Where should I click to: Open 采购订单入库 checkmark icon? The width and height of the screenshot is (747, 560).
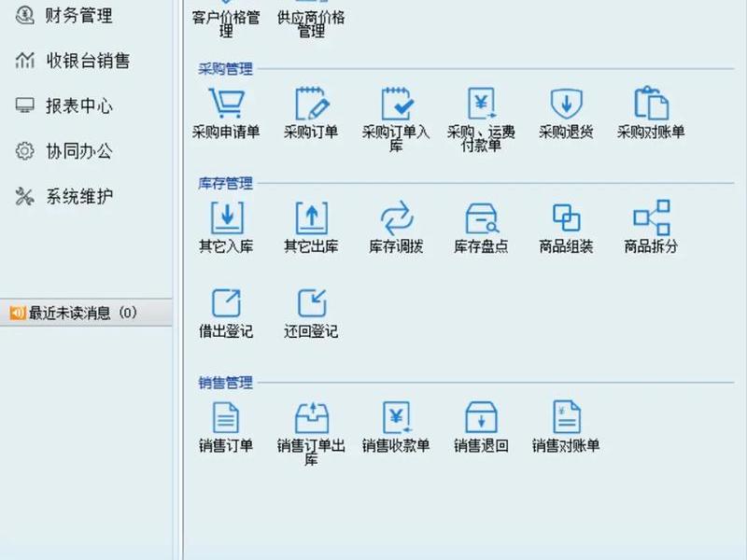pyautogui.click(x=396, y=103)
